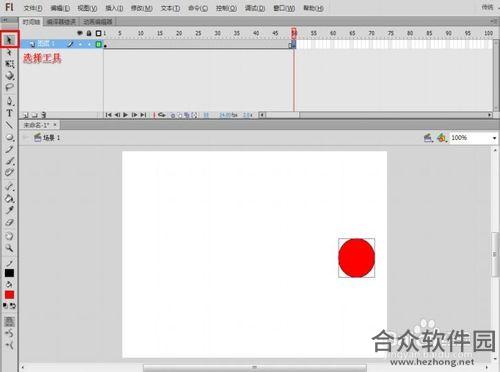
Task: Open the 文件(F) menu
Action: [x=33, y=8]
